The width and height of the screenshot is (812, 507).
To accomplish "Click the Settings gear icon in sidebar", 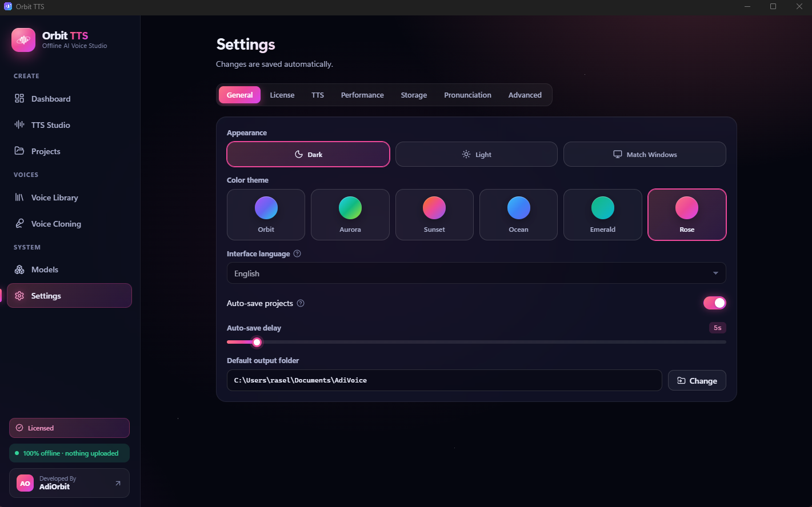I will [x=19, y=296].
